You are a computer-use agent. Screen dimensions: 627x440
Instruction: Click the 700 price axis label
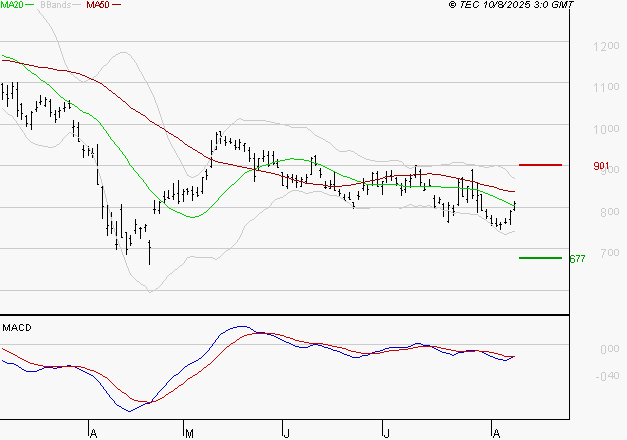[609, 253]
